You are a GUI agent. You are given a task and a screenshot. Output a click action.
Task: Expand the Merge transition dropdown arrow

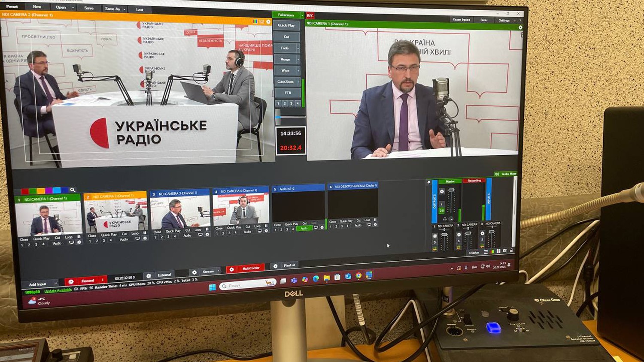[x=298, y=60]
